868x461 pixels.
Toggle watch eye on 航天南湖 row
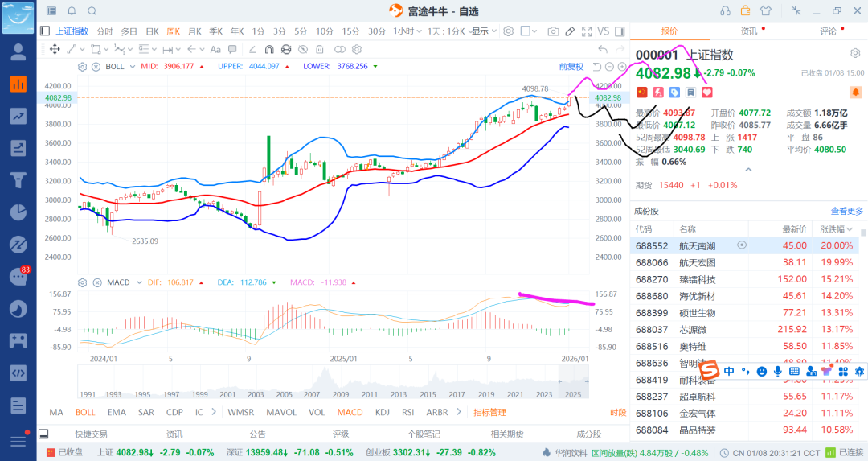742,245
